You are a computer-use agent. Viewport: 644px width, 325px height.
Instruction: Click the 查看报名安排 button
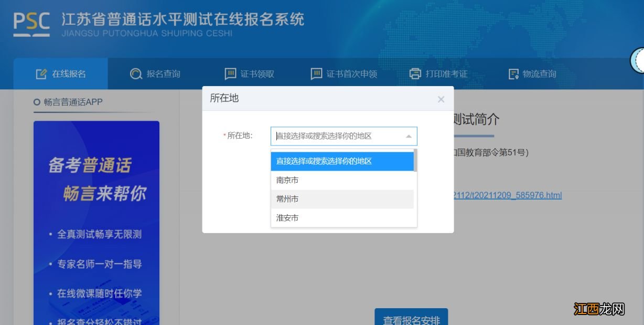pos(411,317)
